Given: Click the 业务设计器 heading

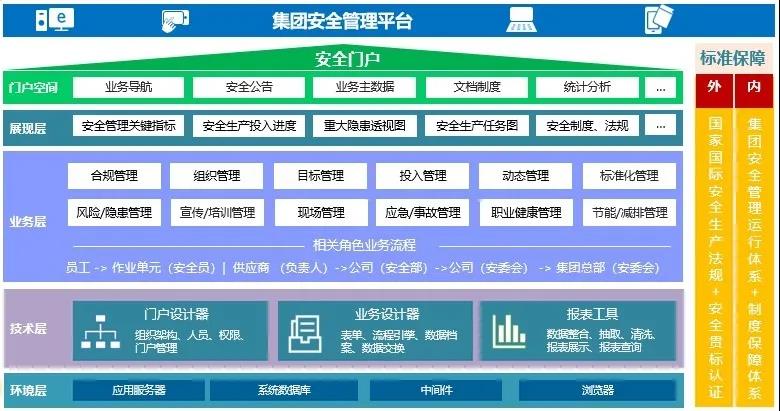Looking at the screenshot, I should click(x=387, y=314).
